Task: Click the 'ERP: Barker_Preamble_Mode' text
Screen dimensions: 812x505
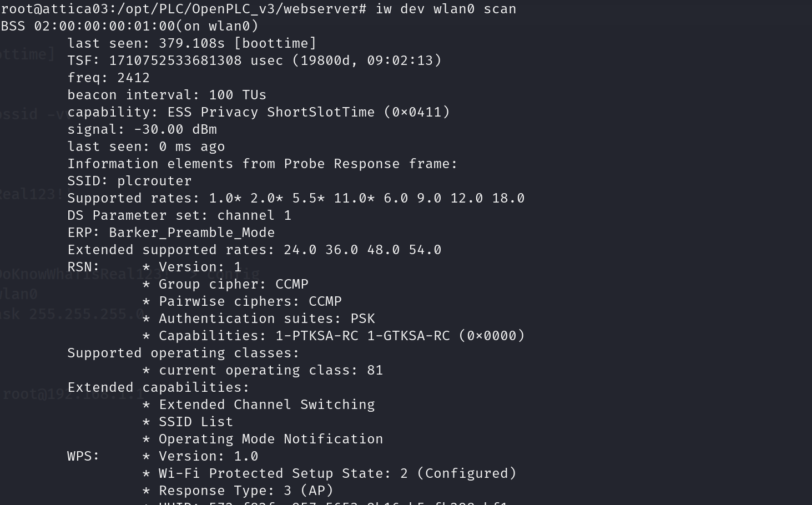Action: tap(171, 233)
